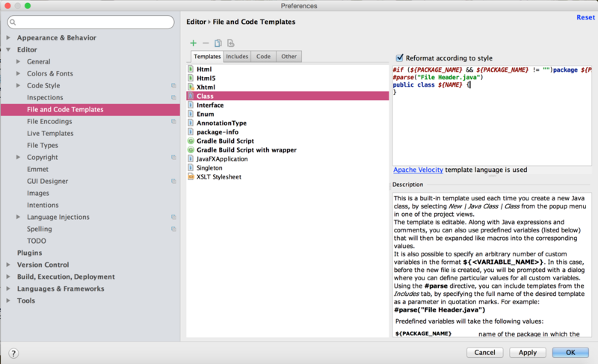598x364 pixels.
Task: Open the GUI Designer settings entry
Action: [47, 182]
